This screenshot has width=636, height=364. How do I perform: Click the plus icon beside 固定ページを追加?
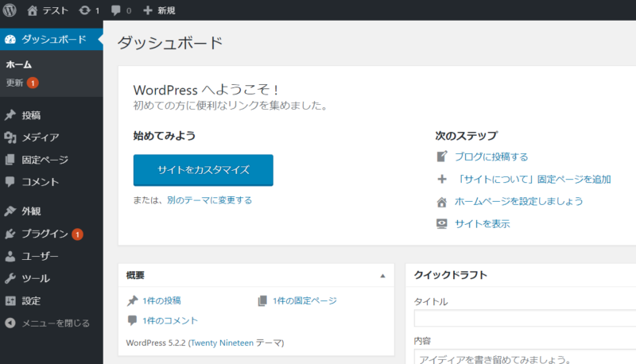tap(442, 179)
